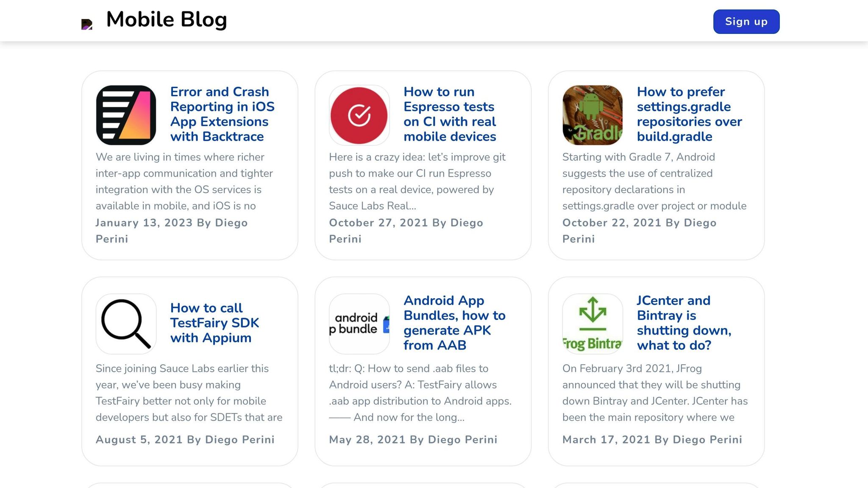Click the red checkmark Espresso icon
This screenshot has width=868, height=488.
359,115
